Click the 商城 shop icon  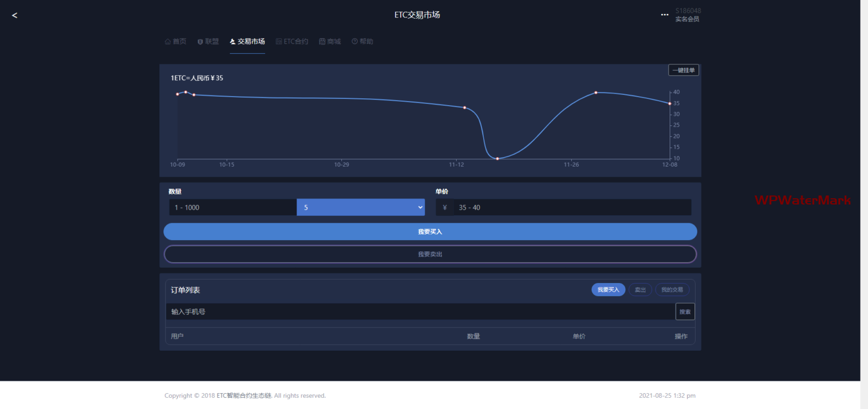(x=322, y=41)
